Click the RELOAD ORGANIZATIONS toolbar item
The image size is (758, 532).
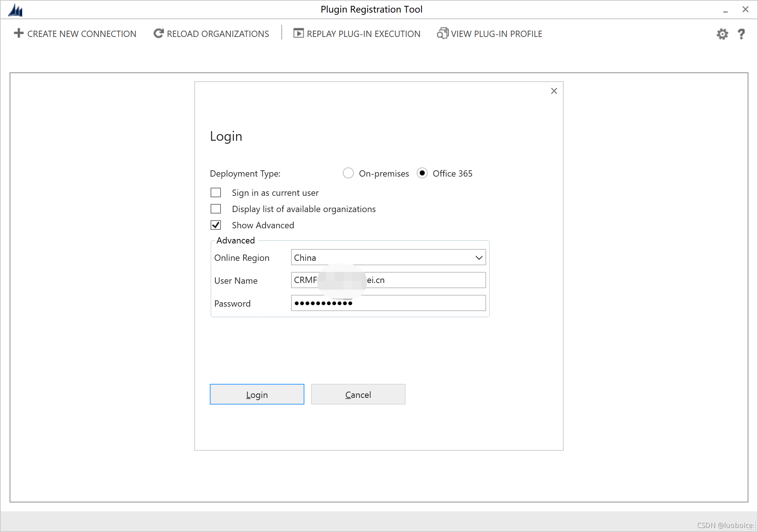[x=218, y=34]
